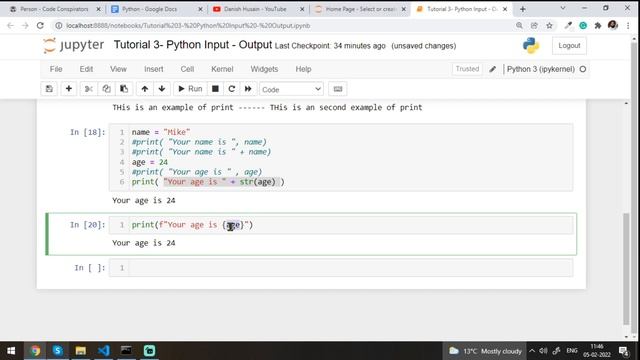The height and width of the screenshot is (360, 640).
Task: Click the browser zoom magnifier icon
Action: pyautogui.click(x=519, y=25)
